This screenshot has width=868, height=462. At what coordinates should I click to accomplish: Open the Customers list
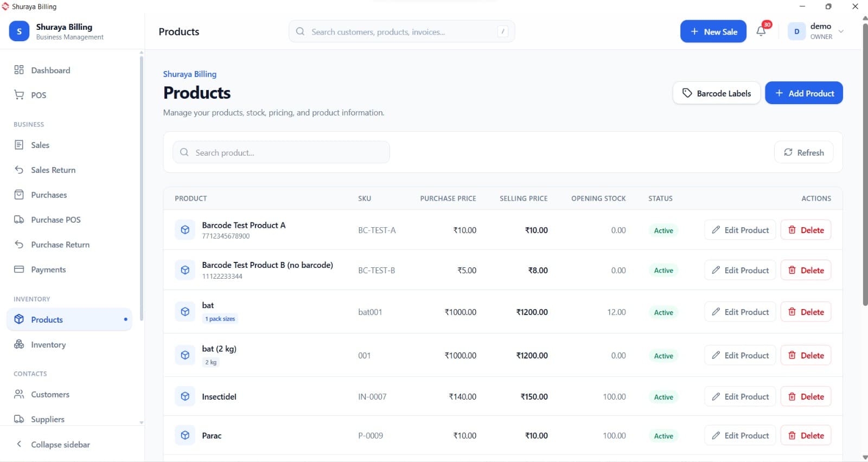point(70,394)
